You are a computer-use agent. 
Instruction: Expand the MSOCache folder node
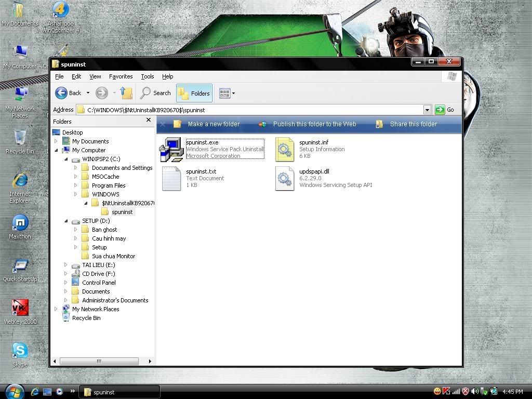tap(75, 177)
